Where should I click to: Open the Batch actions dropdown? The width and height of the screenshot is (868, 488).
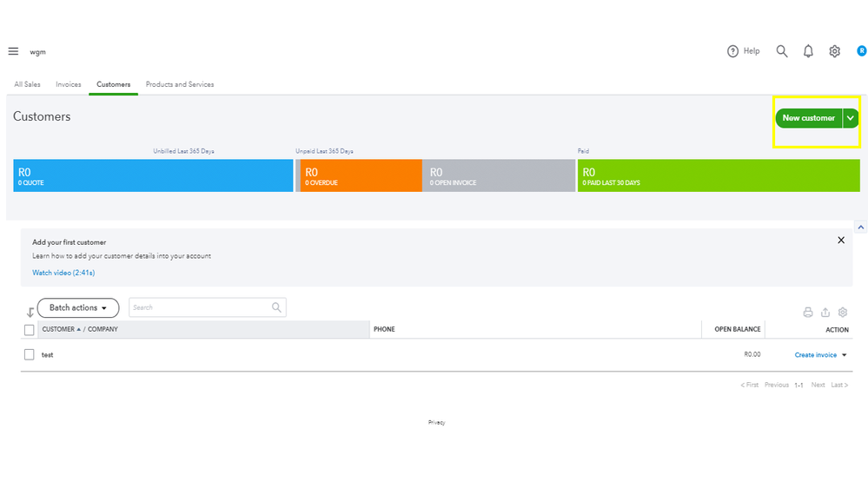(78, 308)
